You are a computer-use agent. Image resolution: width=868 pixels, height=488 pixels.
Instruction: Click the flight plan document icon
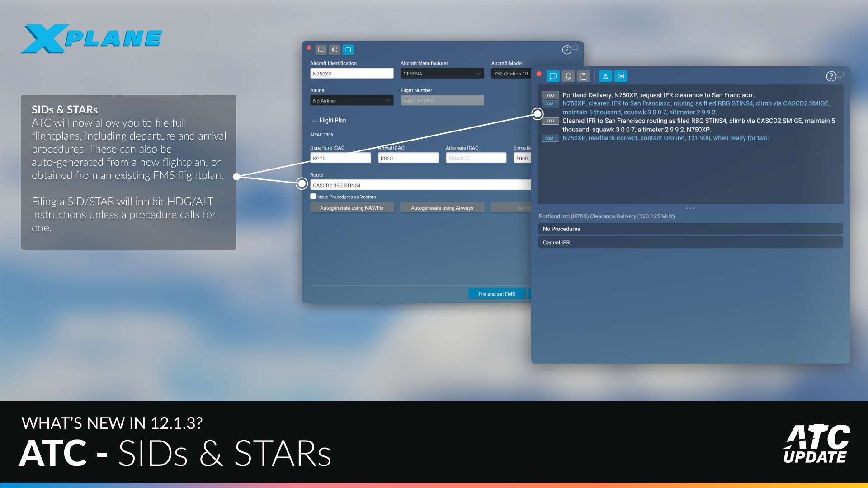(x=349, y=49)
